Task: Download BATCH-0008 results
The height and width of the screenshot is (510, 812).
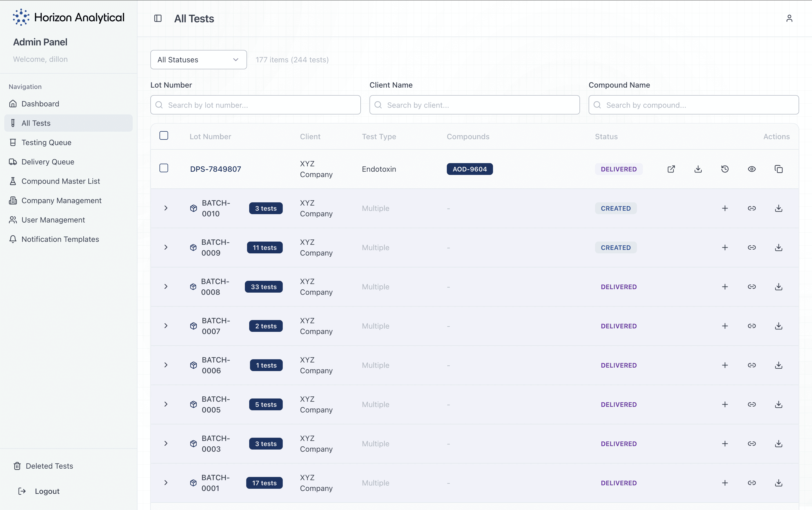Action: coord(778,287)
